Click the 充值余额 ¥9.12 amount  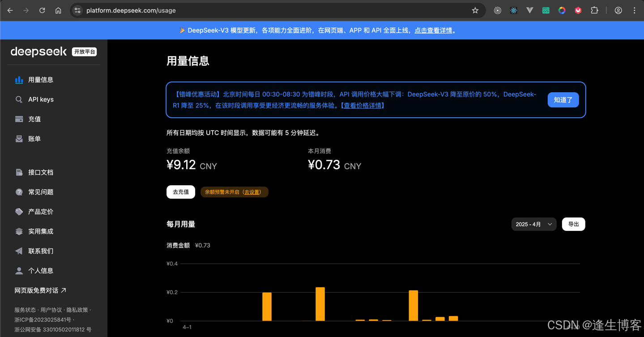(181, 165)
